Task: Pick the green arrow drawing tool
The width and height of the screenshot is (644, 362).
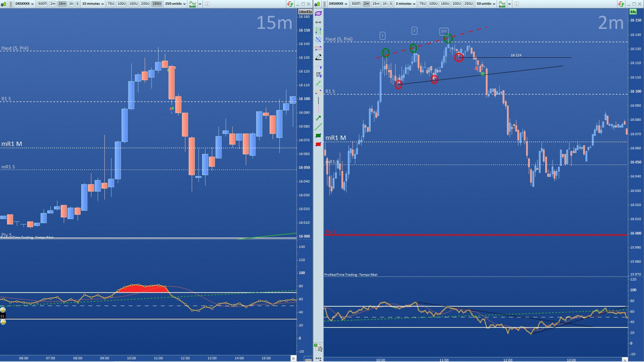Action: [318, 118]
